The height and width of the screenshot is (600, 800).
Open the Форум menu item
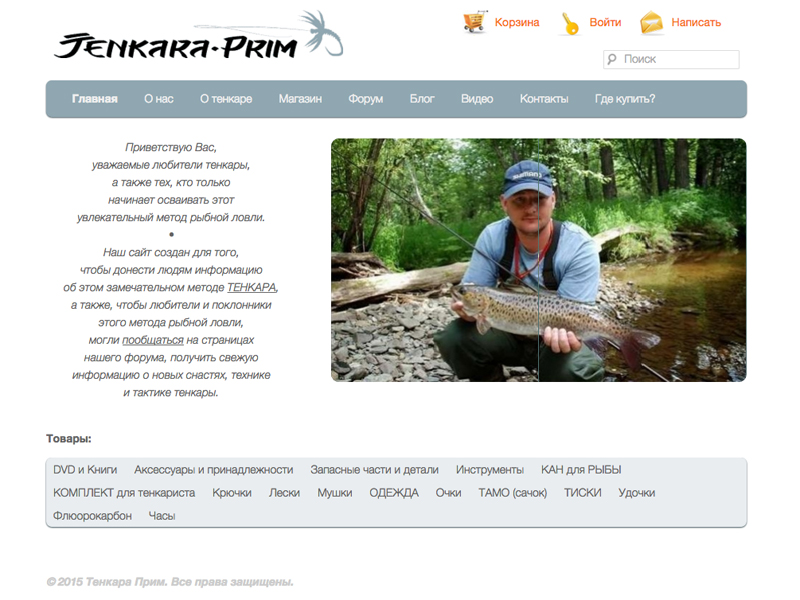coord(365,99)
